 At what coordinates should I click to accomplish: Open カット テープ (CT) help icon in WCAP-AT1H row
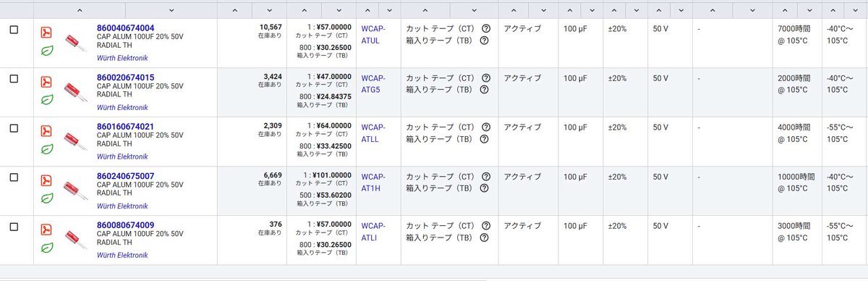click(x=485, y=176)
